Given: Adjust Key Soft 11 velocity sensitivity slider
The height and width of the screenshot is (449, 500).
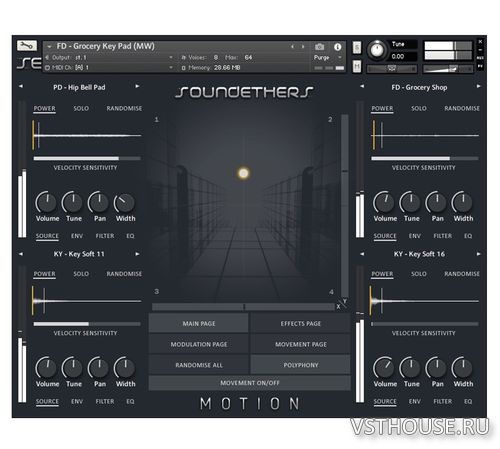Looking at the screenshot, I should click(87, 324).
